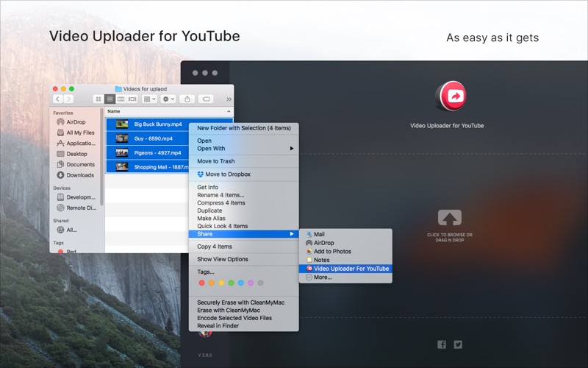Viewport: 588px width, 368px height.
Task: Choose Rename 4 Items...
Action: [244, 195]
